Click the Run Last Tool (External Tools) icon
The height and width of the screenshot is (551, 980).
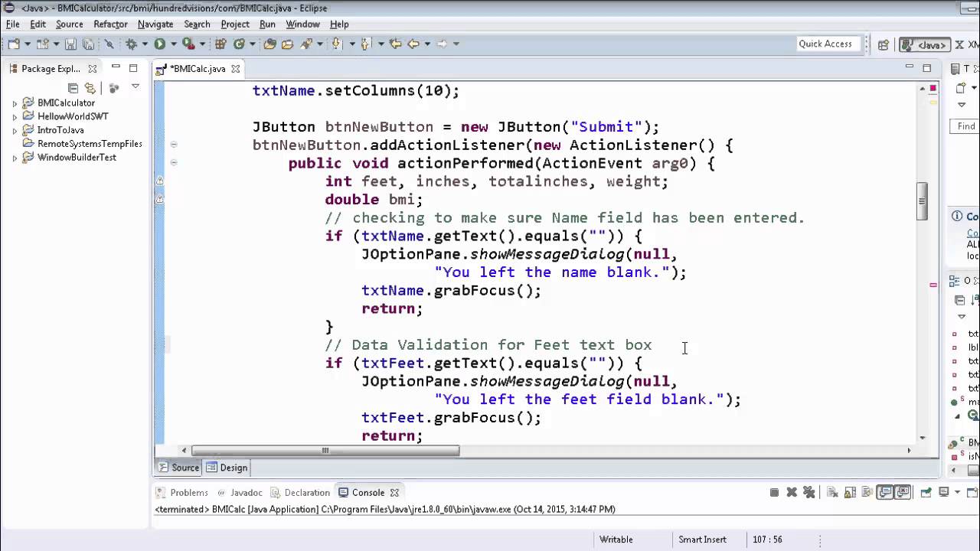pos(188,44)
